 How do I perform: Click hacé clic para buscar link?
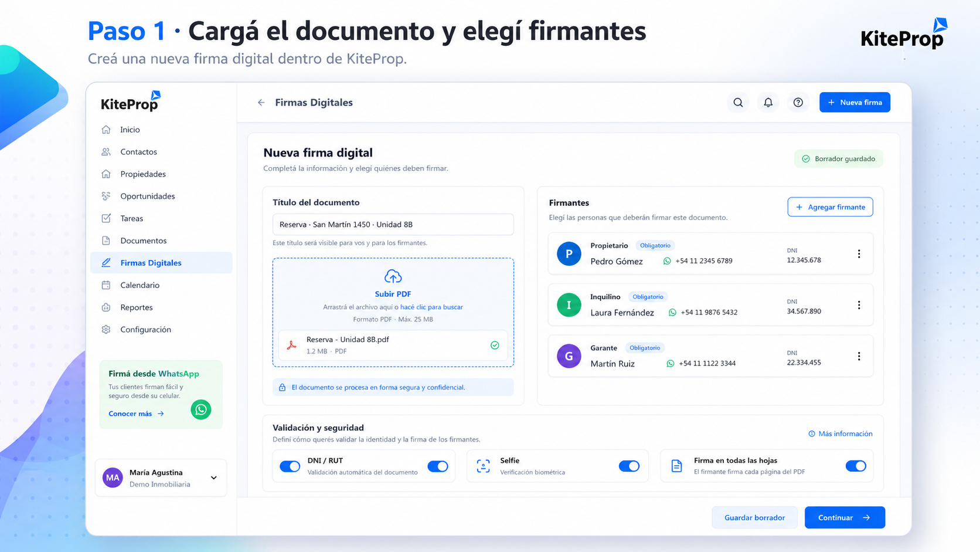[x=431, y=307]
